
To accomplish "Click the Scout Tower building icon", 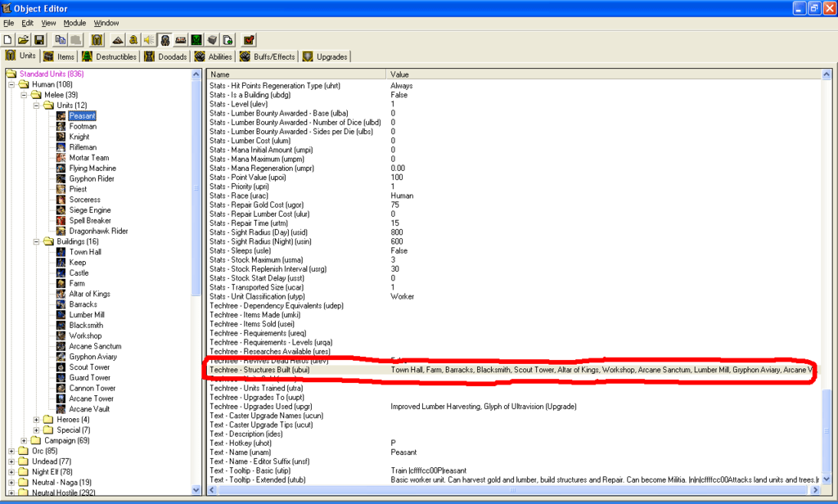I will (61, 367).
